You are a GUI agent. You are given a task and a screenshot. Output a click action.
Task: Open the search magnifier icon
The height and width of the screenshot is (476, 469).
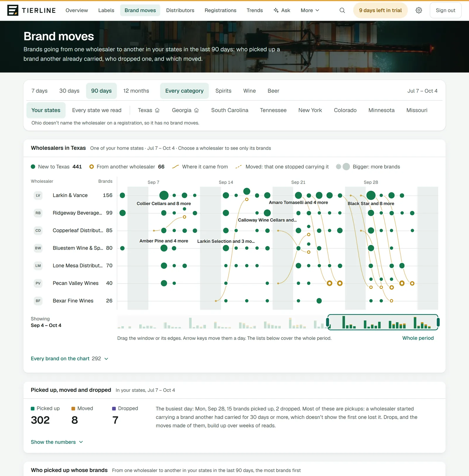[x=342, y=10]
